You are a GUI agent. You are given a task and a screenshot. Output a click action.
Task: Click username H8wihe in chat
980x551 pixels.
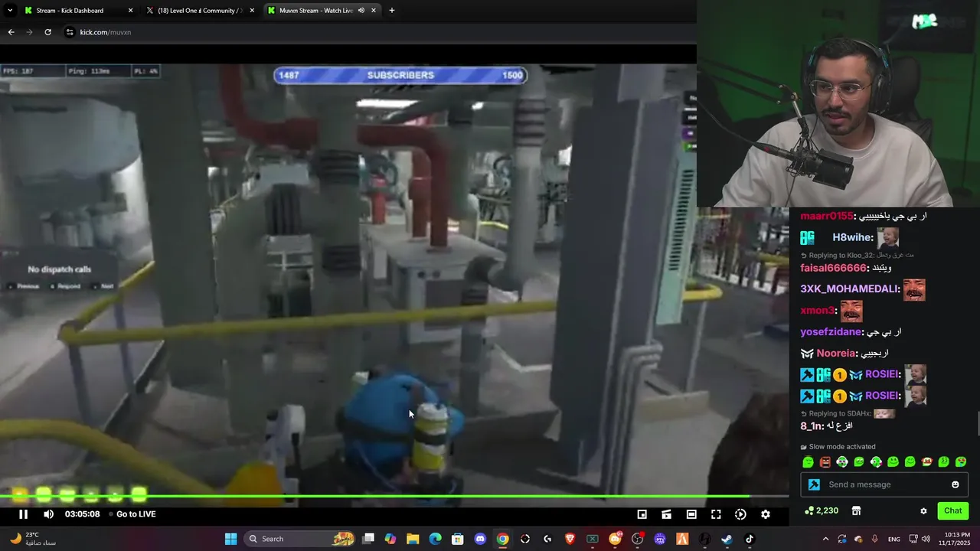point(851,238)
